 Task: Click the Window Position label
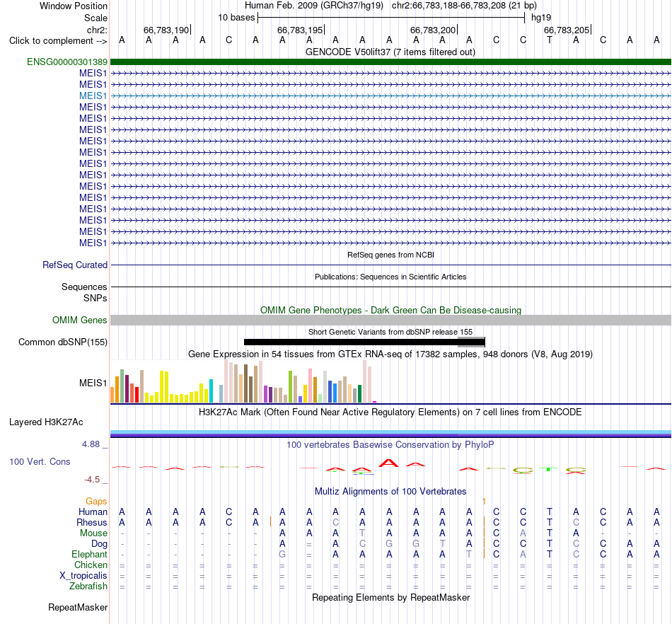74,6
